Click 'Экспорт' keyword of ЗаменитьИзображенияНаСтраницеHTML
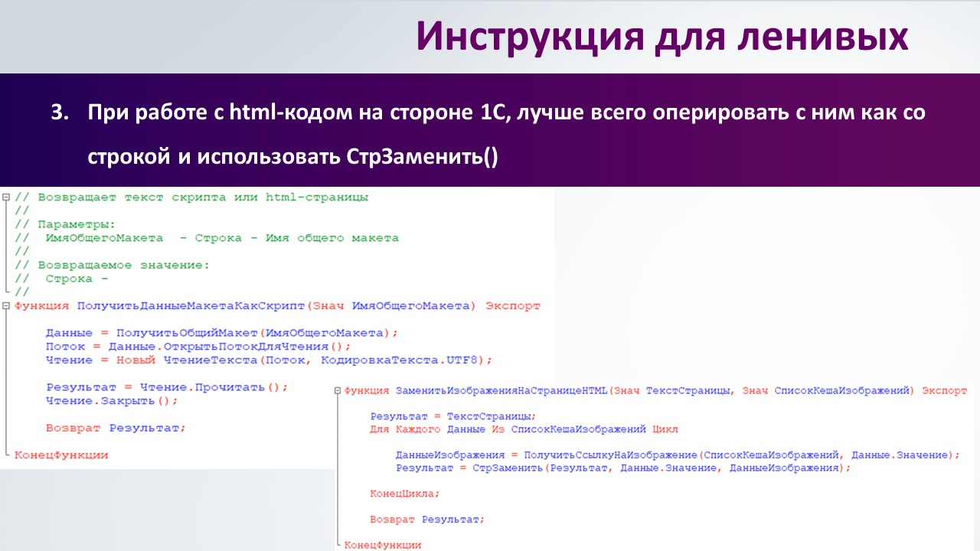Screen dimensions: 980x551 [x=944, y=391]
